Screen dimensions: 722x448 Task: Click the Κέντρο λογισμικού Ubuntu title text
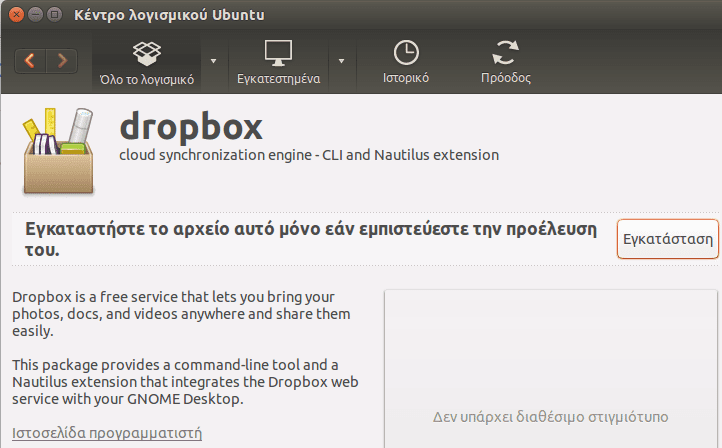click(x=169, y=15)
